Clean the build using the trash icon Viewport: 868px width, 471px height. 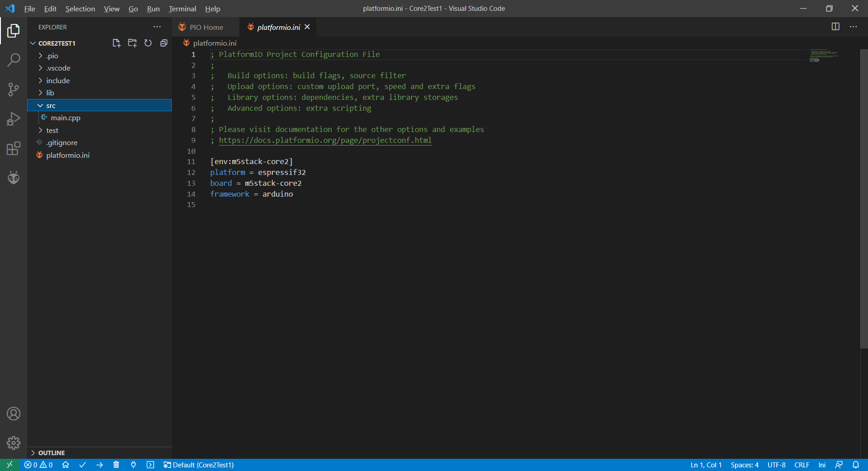coord(116,465)
